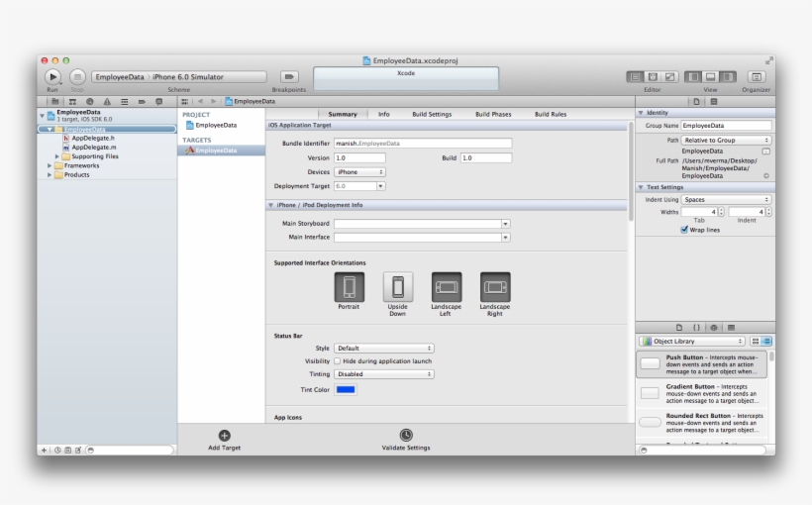Open the related files grid menu
Viewport: 812px width, 505px height.
pos(185,102)
